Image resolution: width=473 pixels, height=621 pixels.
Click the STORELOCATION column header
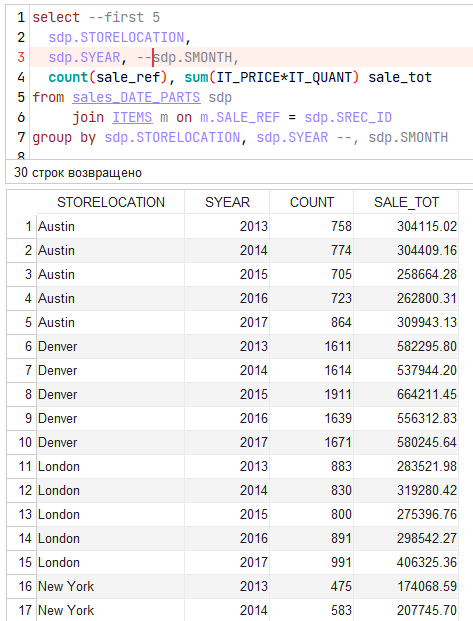(111, 202)
